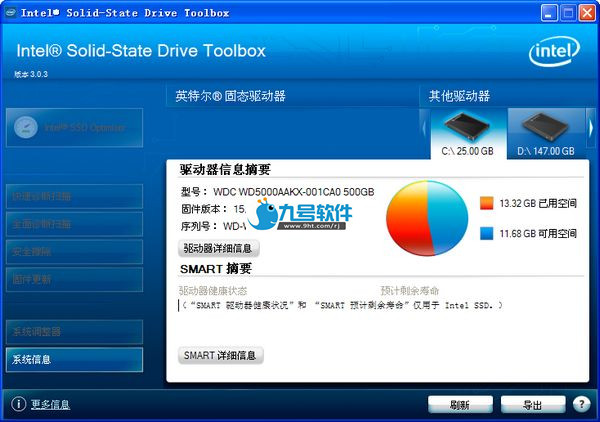Click the 其他驱动器 header
The height and width of the screenshot is (422, 600).
tap(459, 96)
